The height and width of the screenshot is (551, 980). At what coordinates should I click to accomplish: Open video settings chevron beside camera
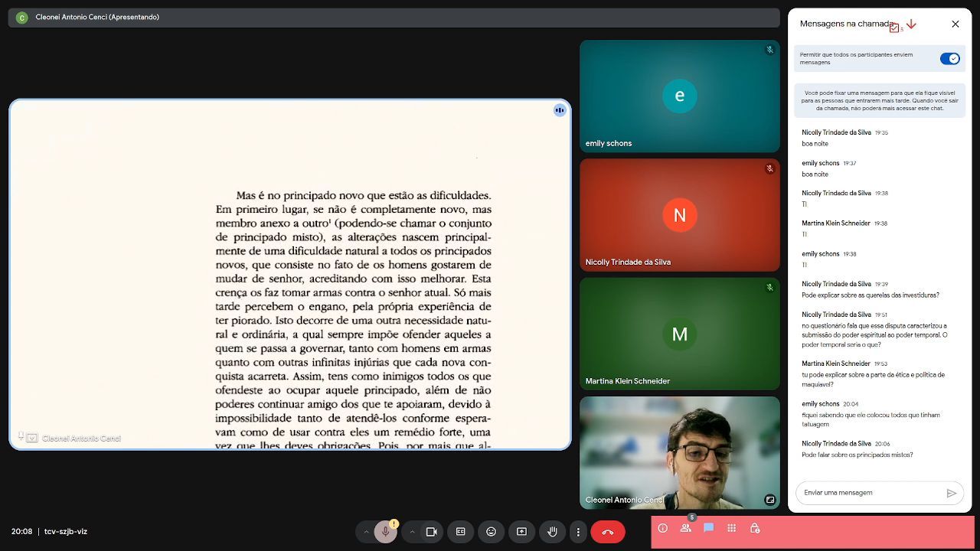tap(412, 532)
